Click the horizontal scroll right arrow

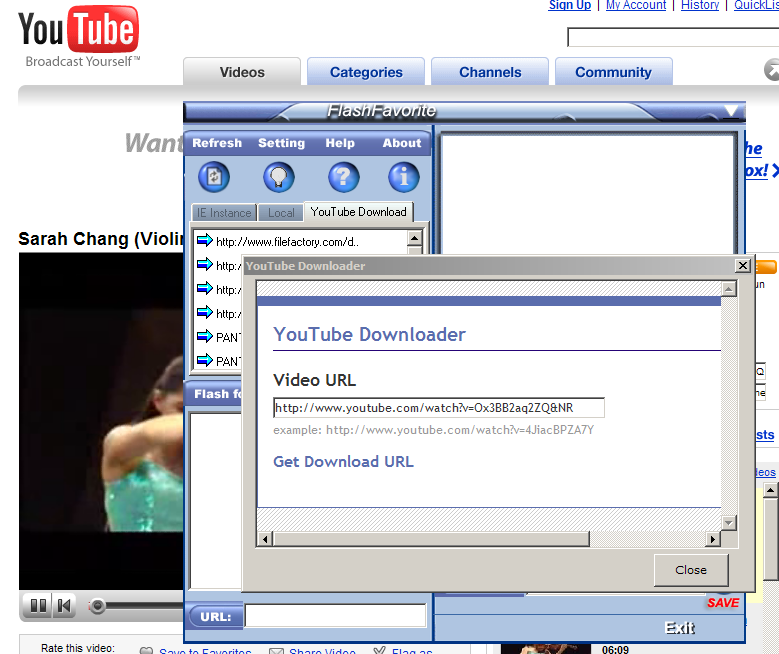tap(713, 539)
